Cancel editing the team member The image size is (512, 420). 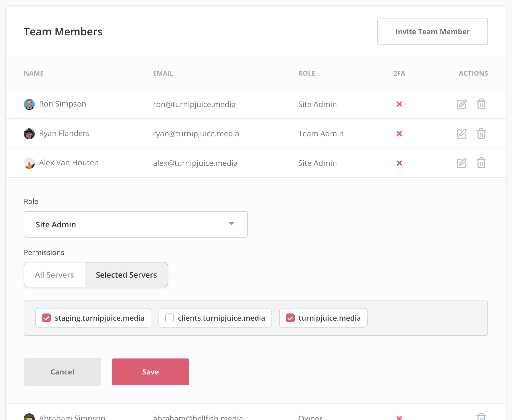coord(62,372)
